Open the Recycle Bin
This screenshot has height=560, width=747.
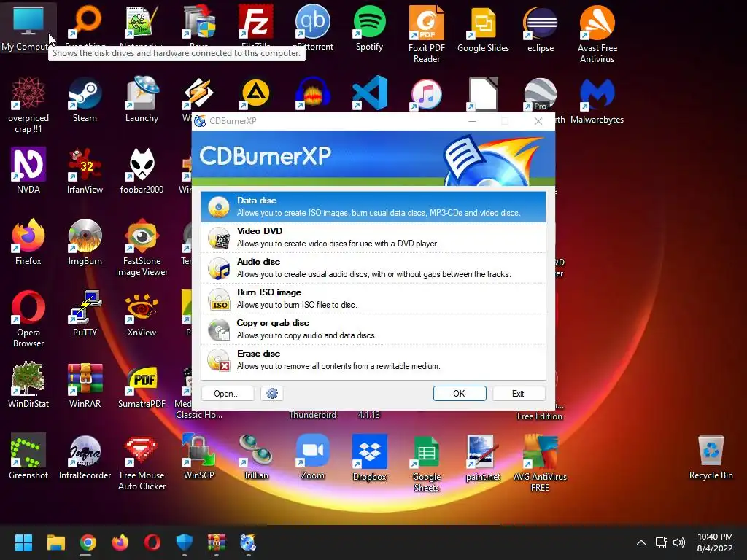(x=711, y=456)
